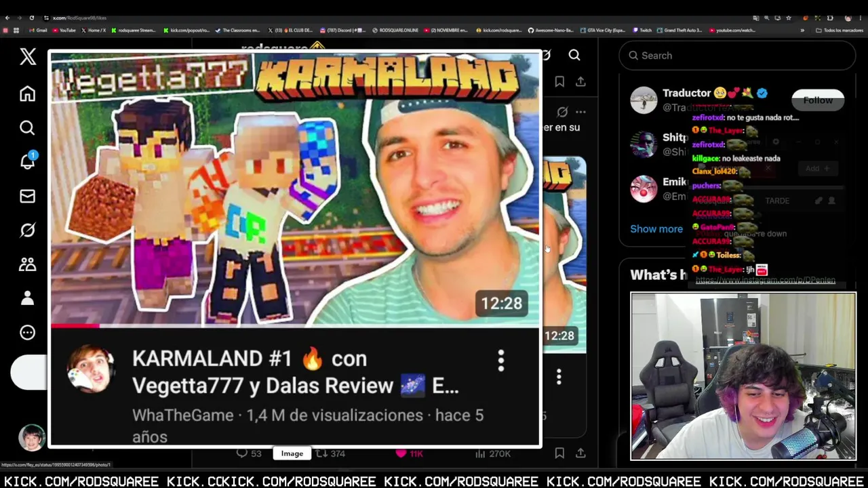Click the WhaTheGame channel avatar
868x488 pixels.
coord(90,371)
